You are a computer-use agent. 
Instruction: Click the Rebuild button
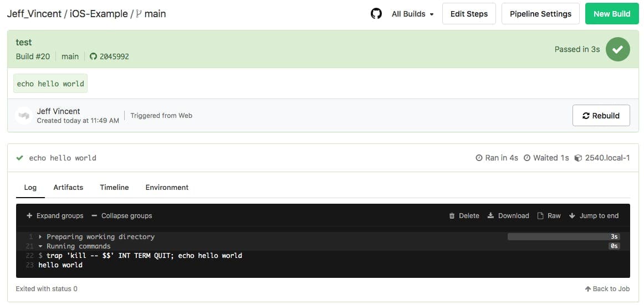point(601,116)
